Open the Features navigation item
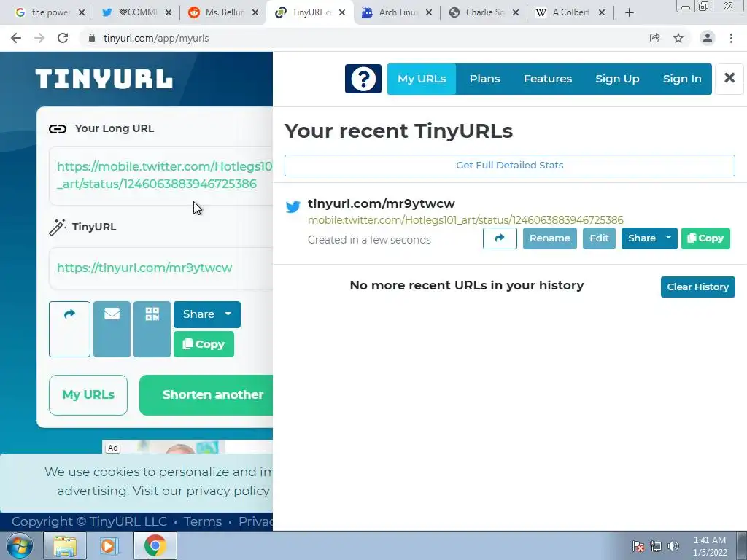Viewport: 747px width, 560px height. (547, 79)
